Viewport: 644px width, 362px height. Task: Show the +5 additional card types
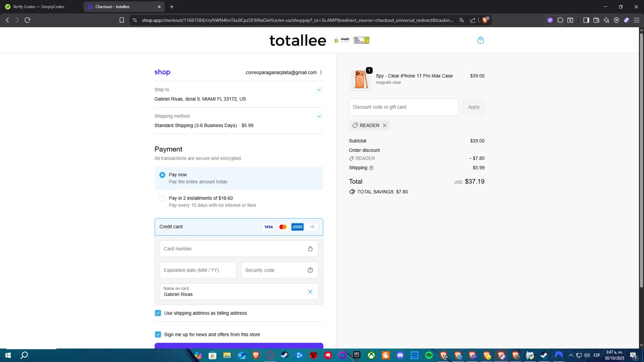coord(312,227)
